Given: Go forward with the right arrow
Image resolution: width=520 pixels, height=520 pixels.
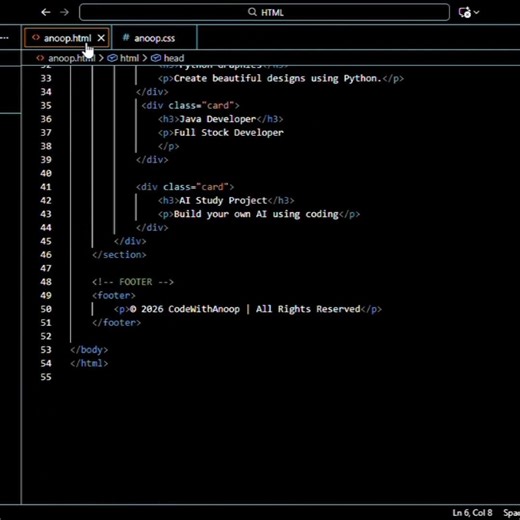Looking at the screenshot, I should pos(64,12).
